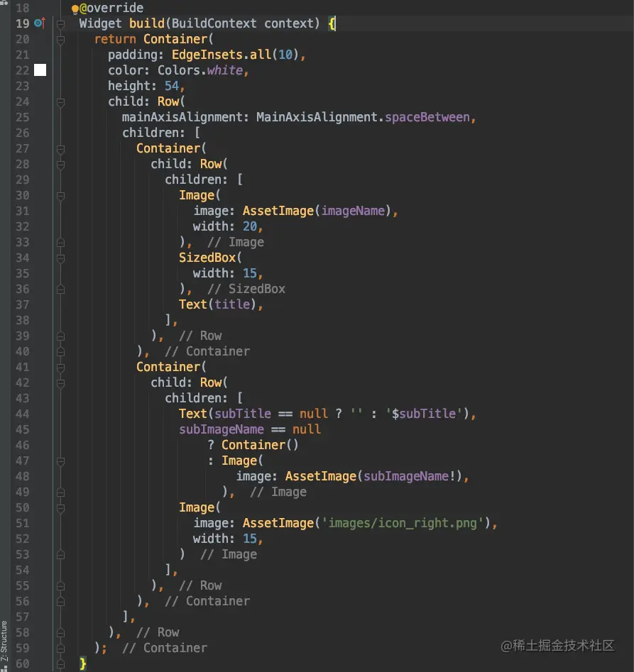
Task: Click the // Row closing hint on line 58
Action: click(x=158, y=632)
